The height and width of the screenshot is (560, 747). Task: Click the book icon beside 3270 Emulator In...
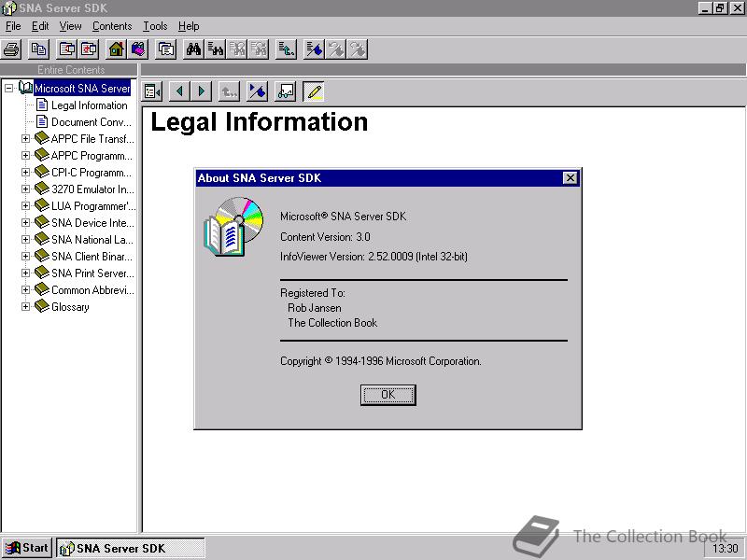pos(42,189)
